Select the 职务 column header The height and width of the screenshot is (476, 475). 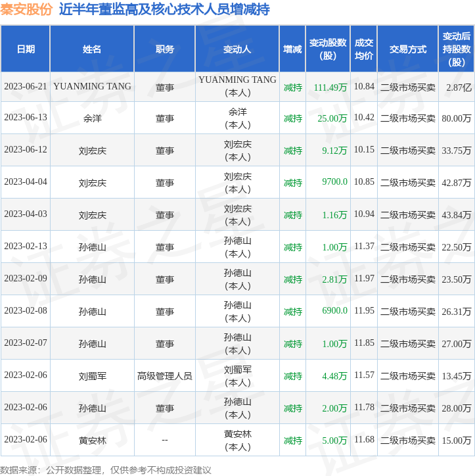click(165, 49)
